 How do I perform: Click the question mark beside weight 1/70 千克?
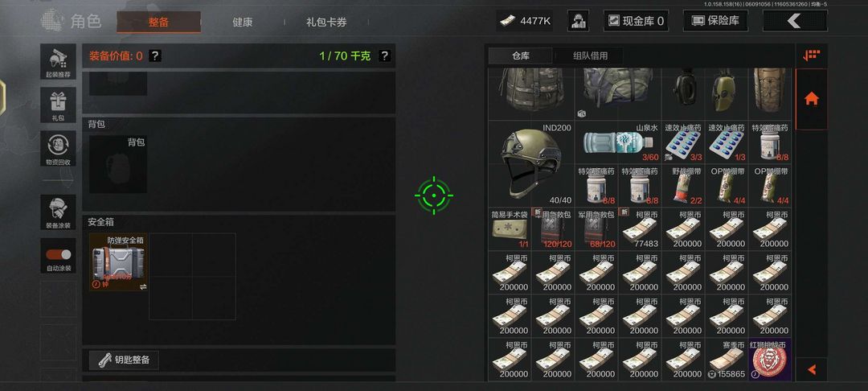pyautogui.click(x=384, y=56)
